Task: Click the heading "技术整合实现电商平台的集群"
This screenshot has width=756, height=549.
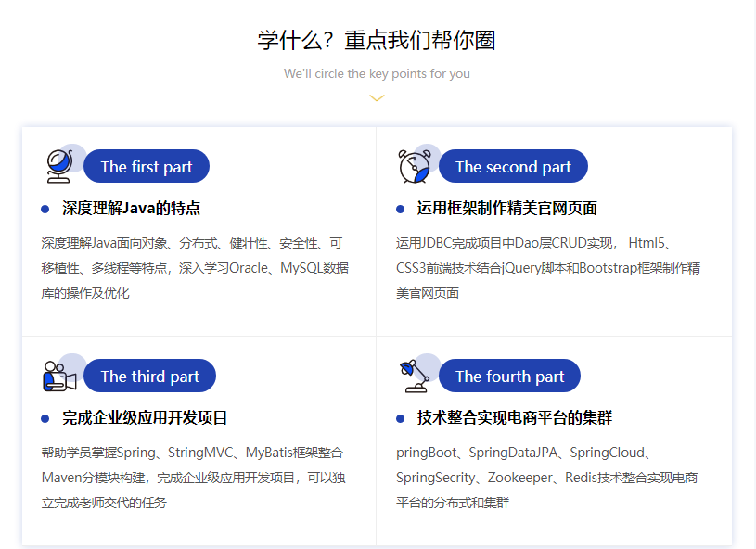Action: (514, 418)
